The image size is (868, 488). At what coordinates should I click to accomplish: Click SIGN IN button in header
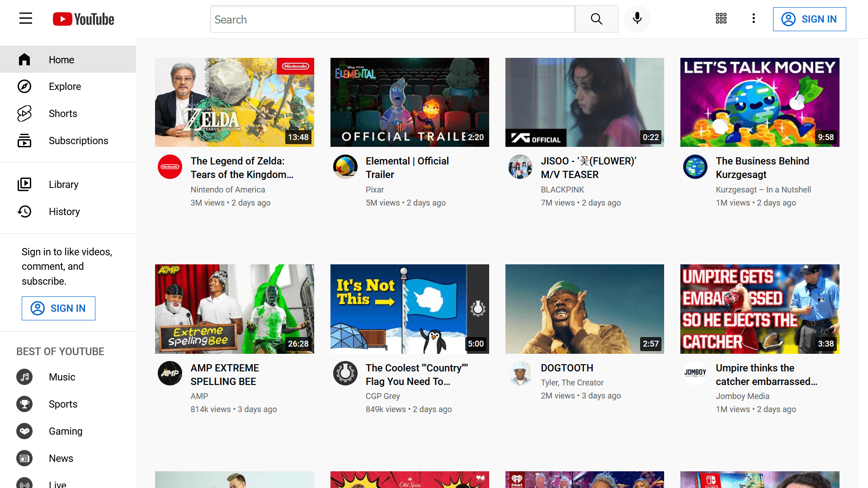coord(809,19)
